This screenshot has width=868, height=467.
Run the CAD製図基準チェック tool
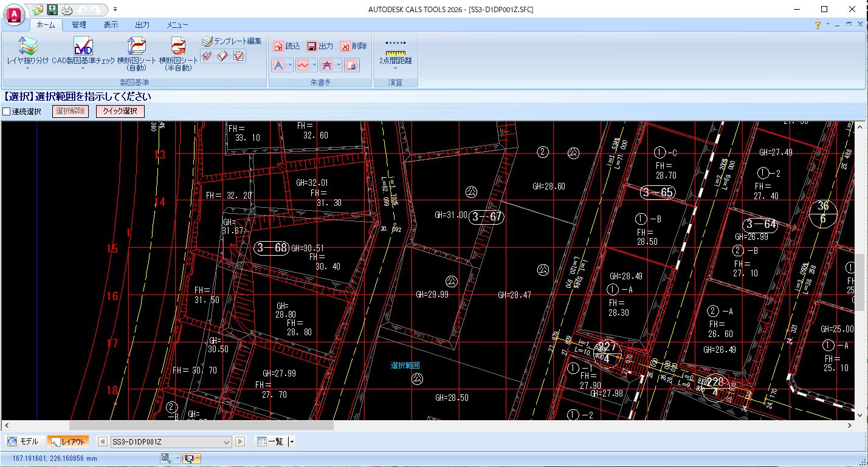83,46
